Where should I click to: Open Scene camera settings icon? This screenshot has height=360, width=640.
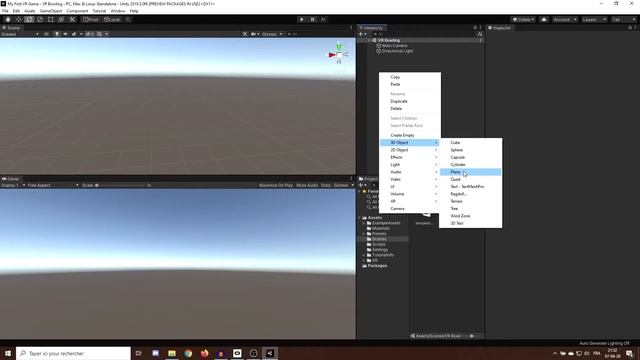point(255,34)
